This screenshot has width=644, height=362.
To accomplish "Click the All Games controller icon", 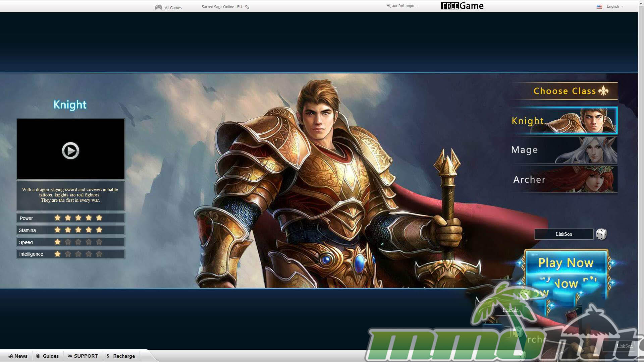I will tap(158, 7).
